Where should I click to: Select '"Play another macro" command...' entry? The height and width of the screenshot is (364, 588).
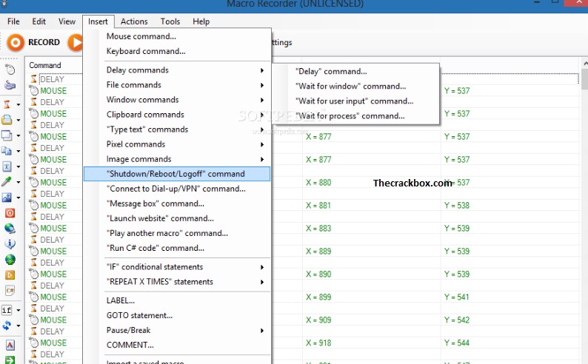(x=177, y=233)
